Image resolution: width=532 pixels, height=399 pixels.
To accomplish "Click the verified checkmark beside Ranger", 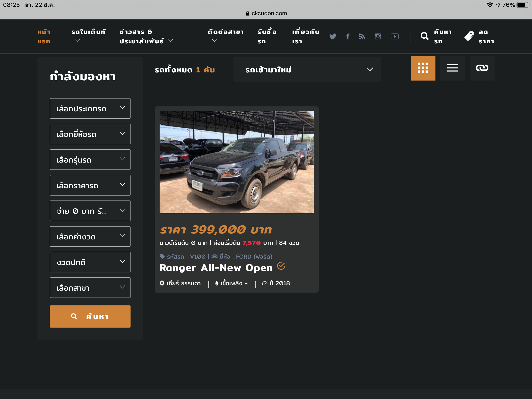I will (281, 266).
